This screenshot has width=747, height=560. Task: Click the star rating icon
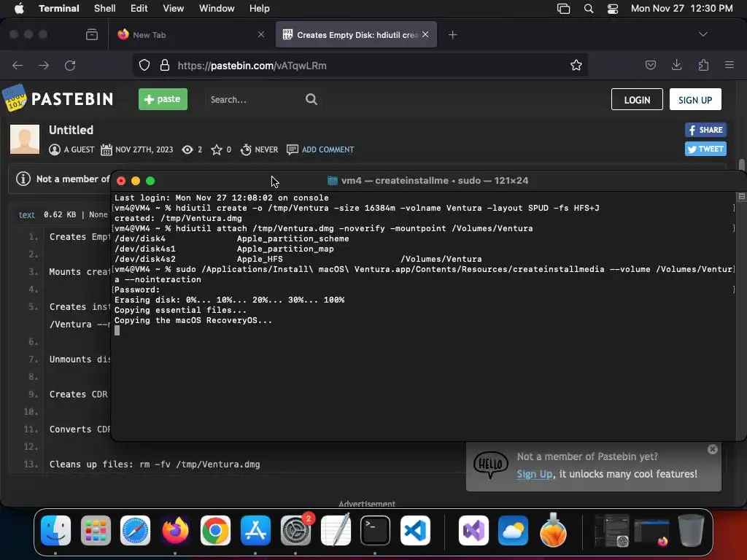coord(216,149)
